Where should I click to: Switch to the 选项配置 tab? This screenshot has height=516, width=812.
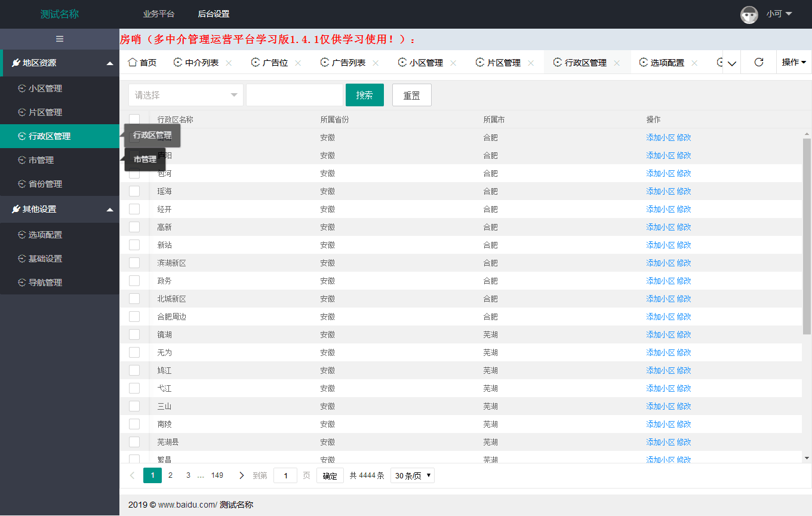tap(668, 63)
